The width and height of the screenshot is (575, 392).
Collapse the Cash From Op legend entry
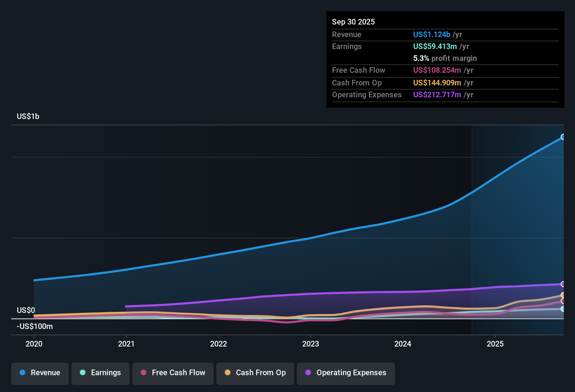255,373
